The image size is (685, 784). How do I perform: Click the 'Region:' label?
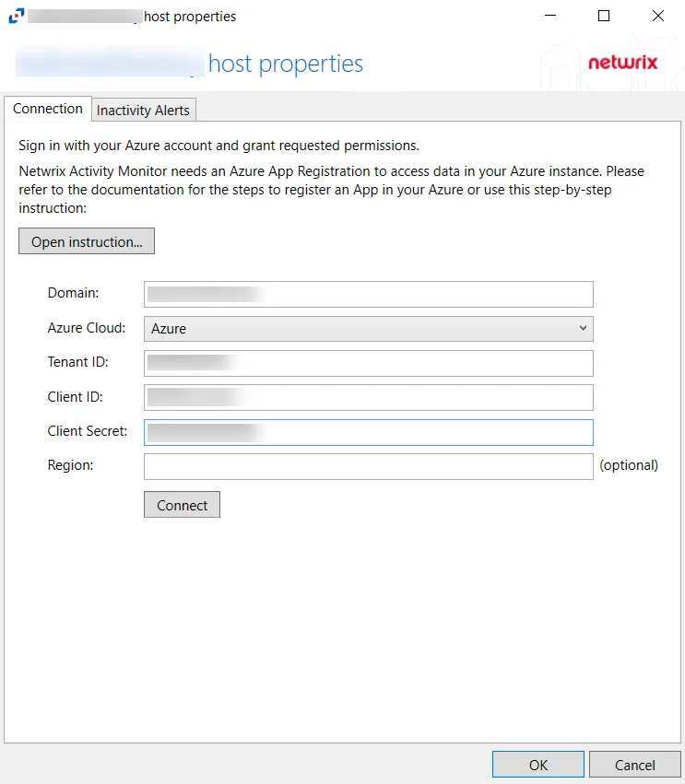point(71,465)
